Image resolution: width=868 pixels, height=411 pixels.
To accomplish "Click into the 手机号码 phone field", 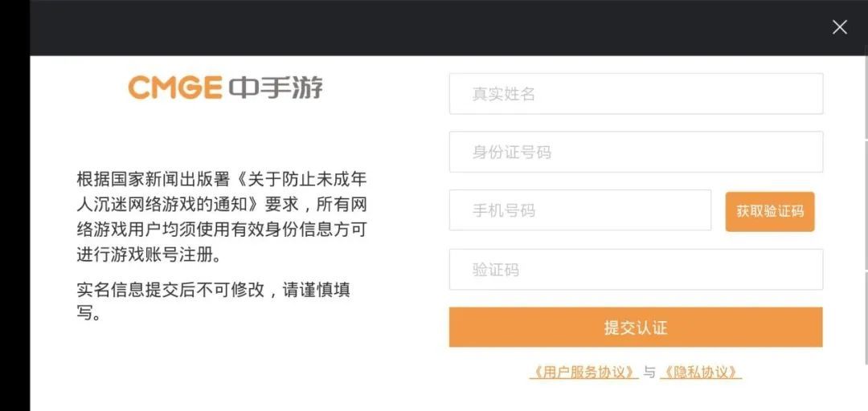I will 579,210.
